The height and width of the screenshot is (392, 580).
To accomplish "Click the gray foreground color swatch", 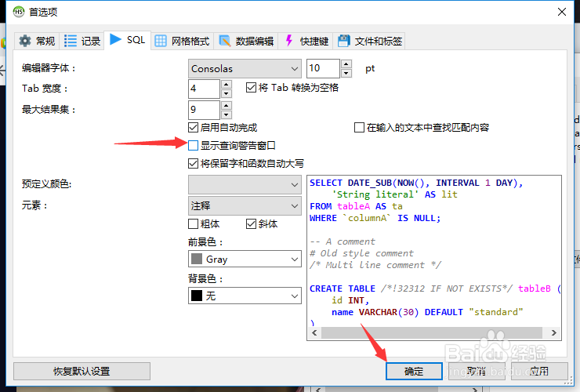I will (x=197, y=260).
